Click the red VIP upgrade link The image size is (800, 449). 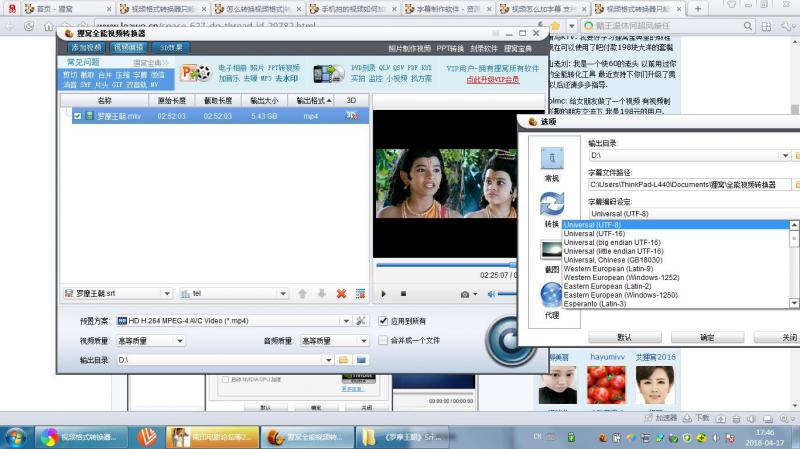493,80
